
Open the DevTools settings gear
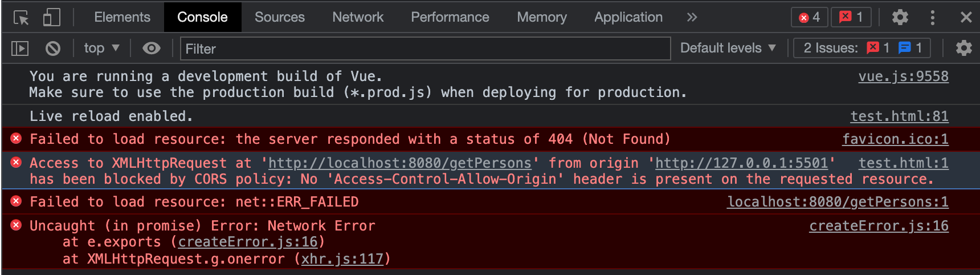pyautogui.click(x=900, y=18)
